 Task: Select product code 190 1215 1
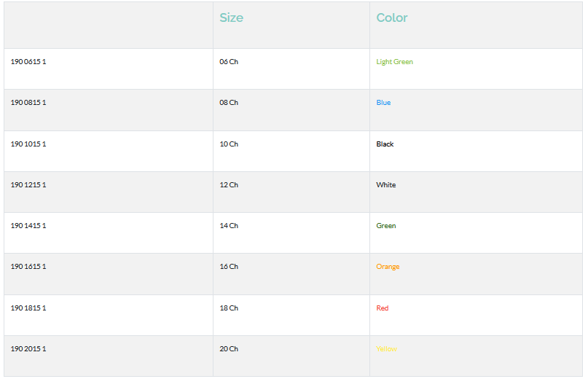[x=28, y=185]
